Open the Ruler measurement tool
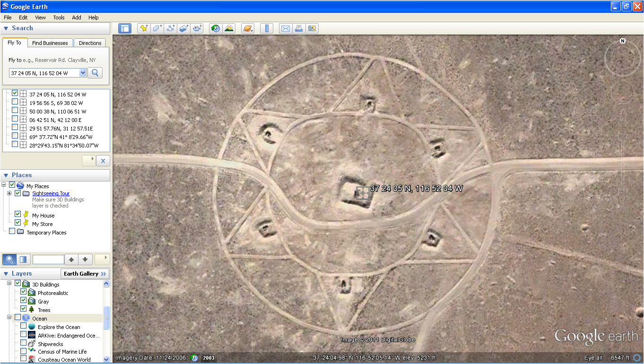The image size is (644, 364). pos(266,28)
